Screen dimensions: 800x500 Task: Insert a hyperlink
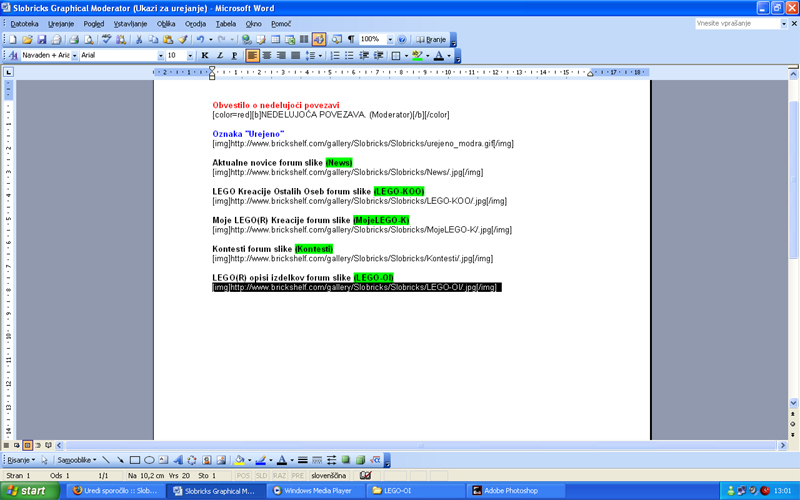[246, 39]
